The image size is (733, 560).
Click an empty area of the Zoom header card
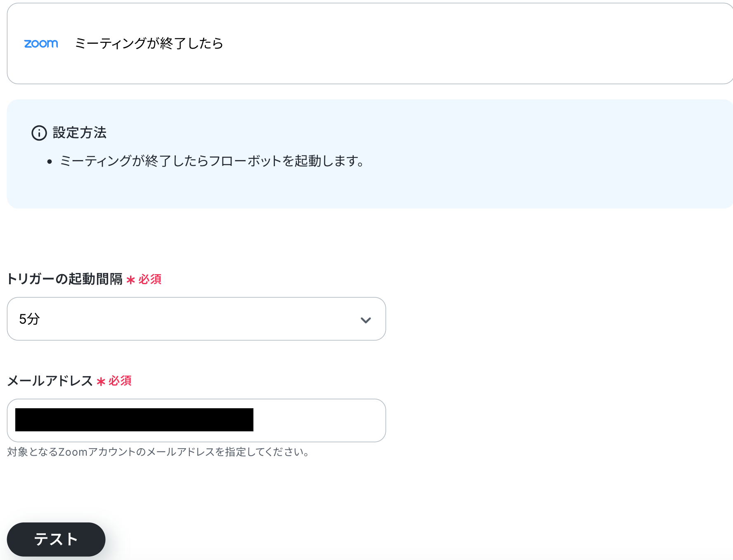point(475,44)
